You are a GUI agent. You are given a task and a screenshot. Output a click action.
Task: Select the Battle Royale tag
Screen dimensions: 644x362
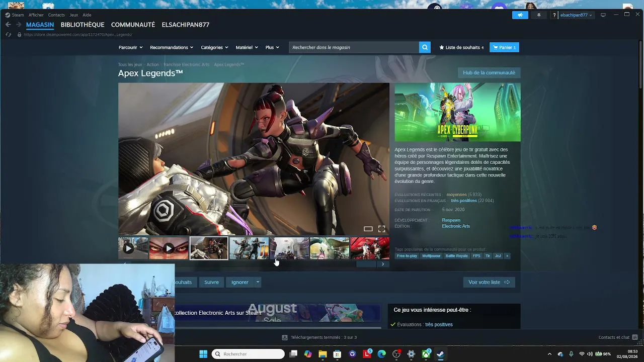(x=456, y=256)
